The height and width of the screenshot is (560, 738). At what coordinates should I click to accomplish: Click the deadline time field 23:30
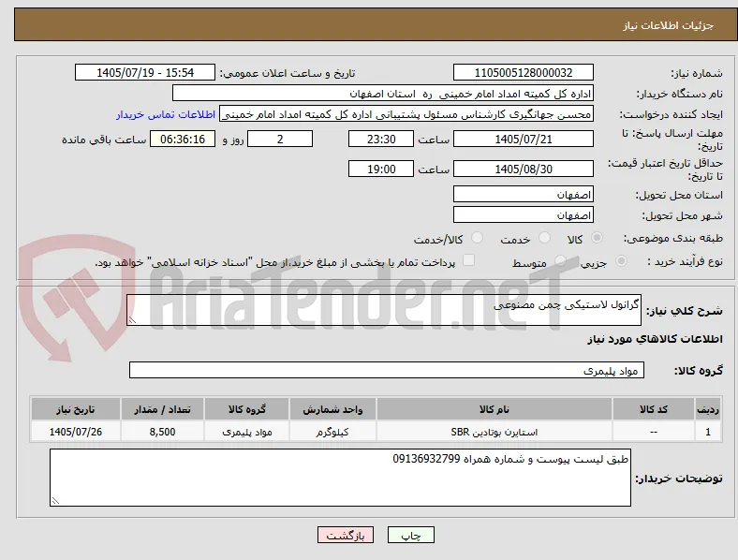[381, 139]
